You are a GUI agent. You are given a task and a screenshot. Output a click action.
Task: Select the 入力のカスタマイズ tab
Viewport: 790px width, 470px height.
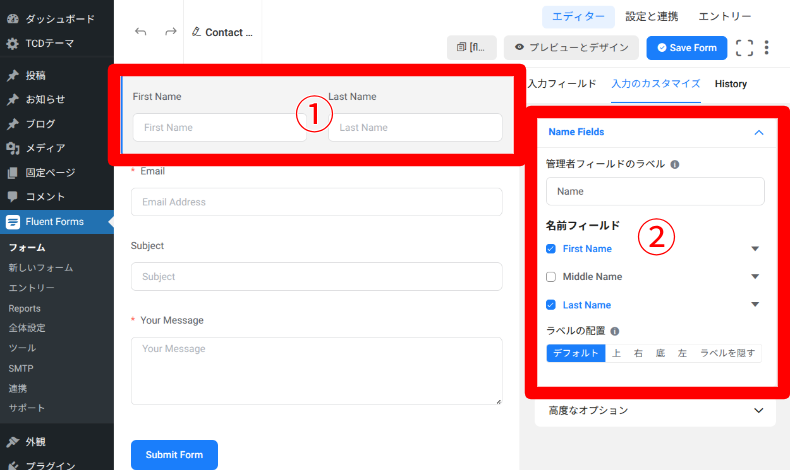(x=655, y=84)
